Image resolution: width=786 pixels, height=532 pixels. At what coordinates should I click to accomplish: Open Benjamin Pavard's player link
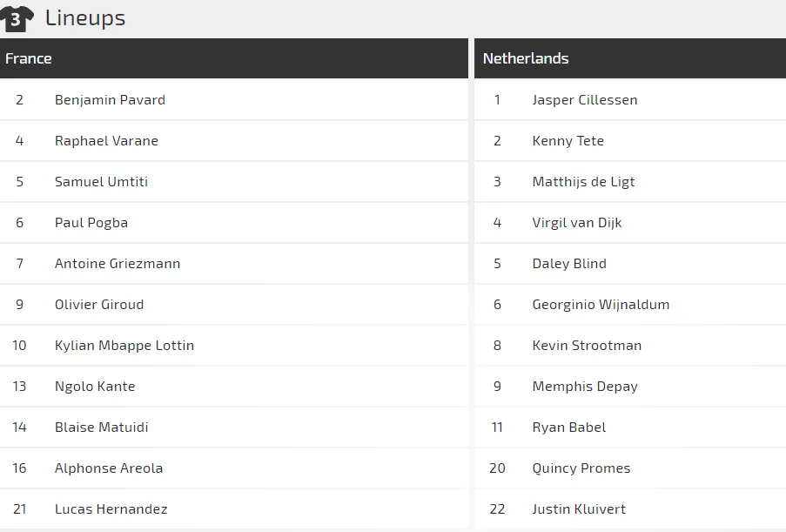coord(110,100)
